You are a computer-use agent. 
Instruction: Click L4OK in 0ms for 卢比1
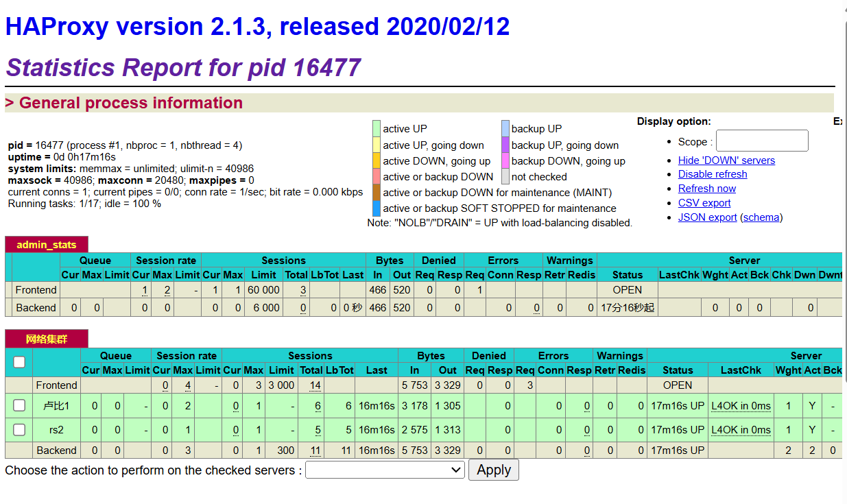pos(741,406)
